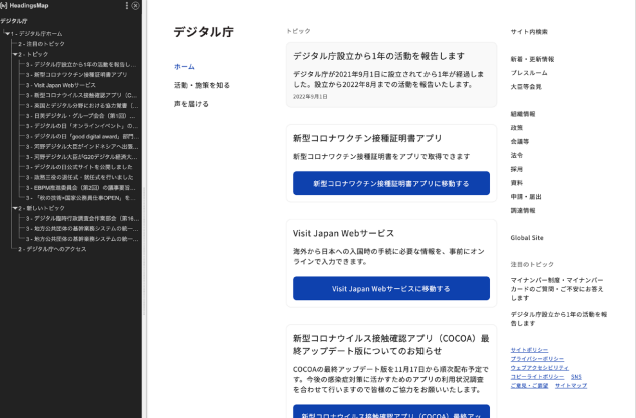The width and height of the screenshot is (636, 418).
Task: Select '3 - デジタルの日「オンラインイベント」' tree row
Action: click(x=82, y=126)
